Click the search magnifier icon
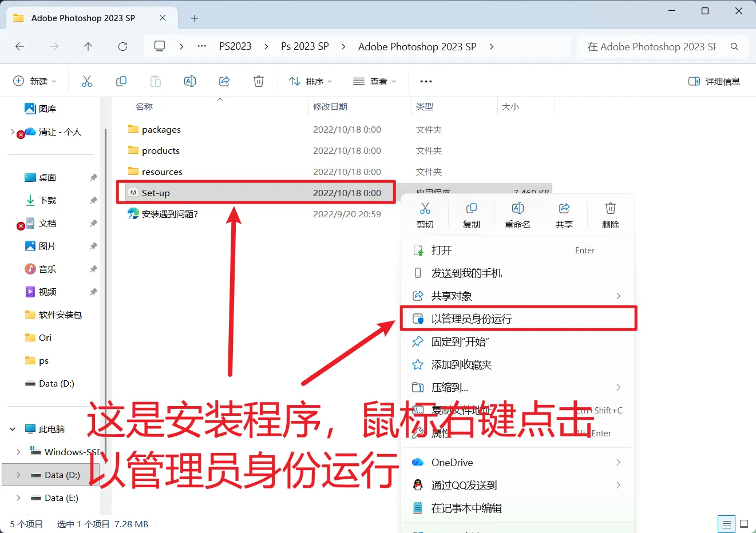 (x=734, y=47)
